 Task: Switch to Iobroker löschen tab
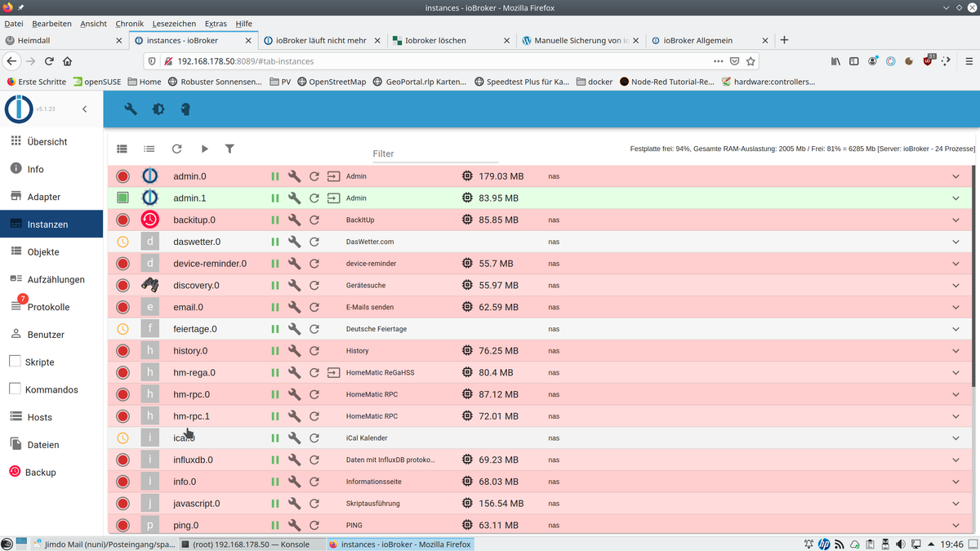451,40
